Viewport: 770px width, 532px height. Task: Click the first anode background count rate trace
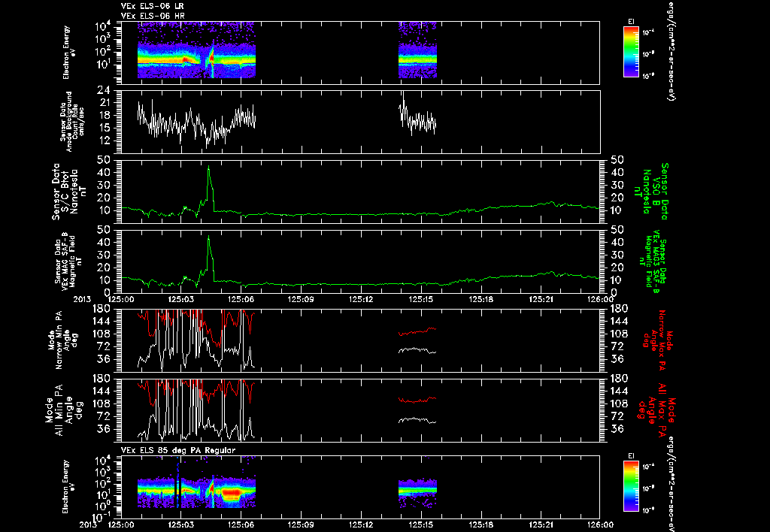[x=196, y=122]
